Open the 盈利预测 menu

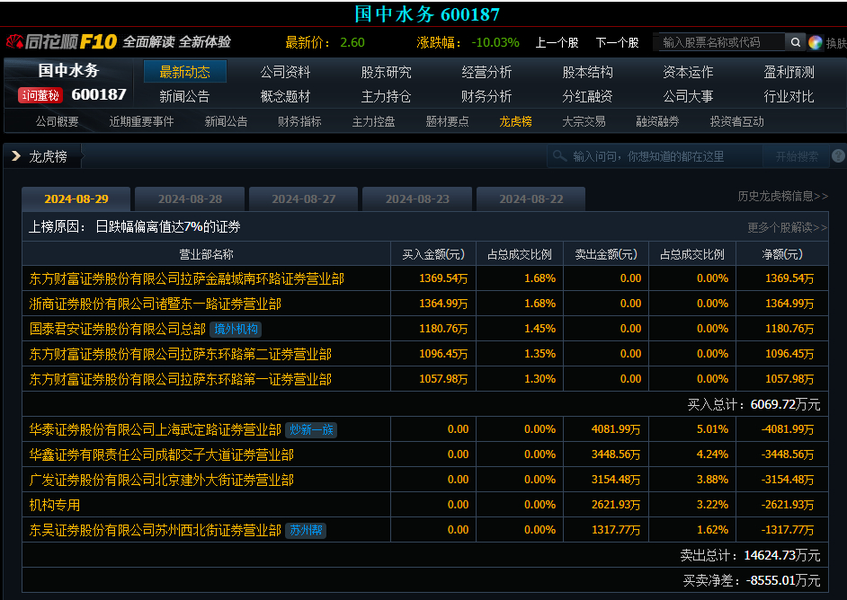tap(789, 72)
